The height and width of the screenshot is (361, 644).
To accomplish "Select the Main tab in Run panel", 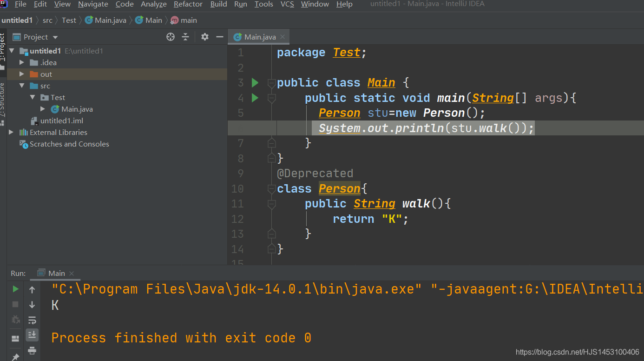I will [56, 273].
